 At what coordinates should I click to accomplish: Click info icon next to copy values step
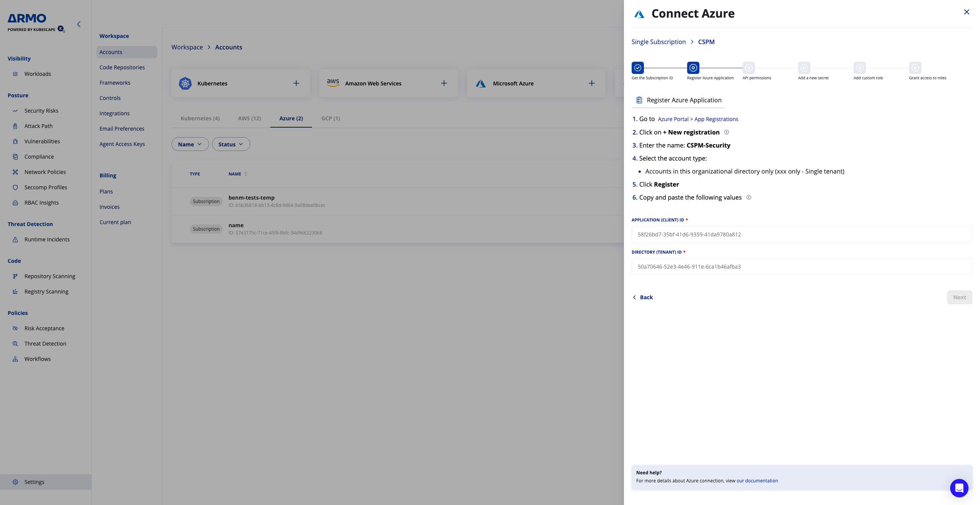pos(749,197)
